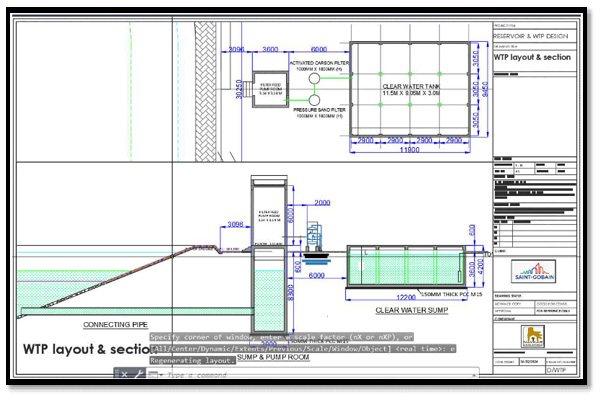Expand command history with the arrow
The height and width of the screenshot is (400, 600).
474,375
